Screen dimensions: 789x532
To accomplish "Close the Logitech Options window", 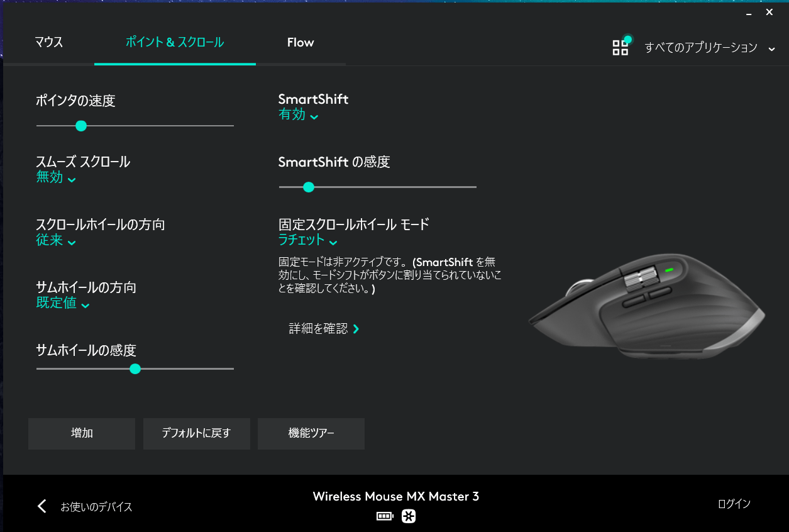I will point(770,12).
